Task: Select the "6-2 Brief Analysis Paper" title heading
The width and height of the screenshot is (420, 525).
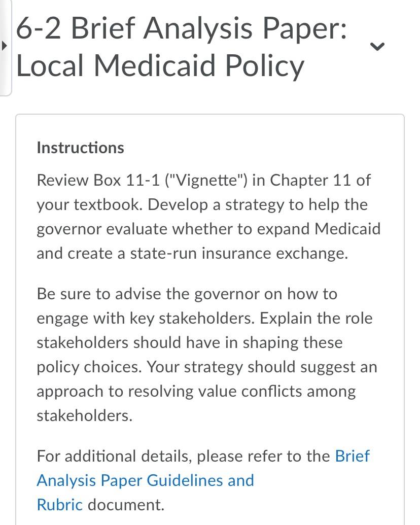Action: [181, 28]
